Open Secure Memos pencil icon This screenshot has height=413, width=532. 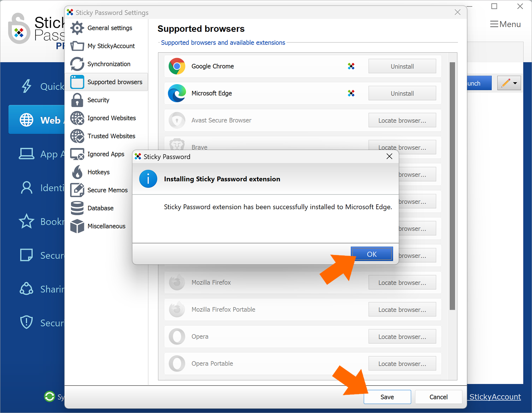(x=77, y=190)
